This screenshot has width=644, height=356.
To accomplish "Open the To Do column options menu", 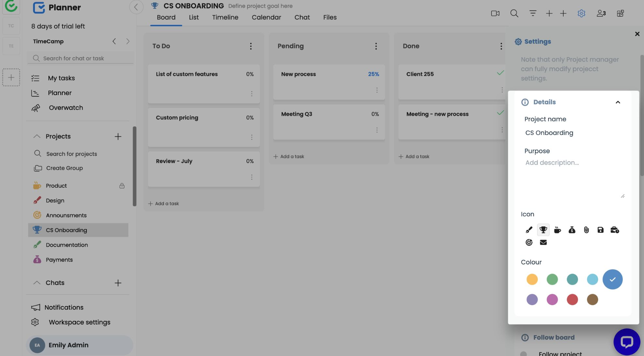I will (250, 46).
